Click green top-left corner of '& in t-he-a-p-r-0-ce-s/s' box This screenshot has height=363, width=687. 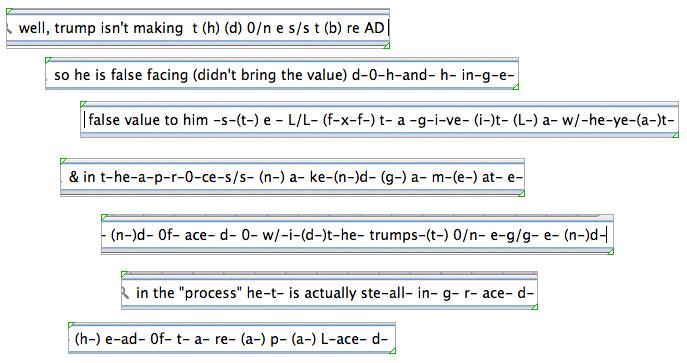[64, 161]
